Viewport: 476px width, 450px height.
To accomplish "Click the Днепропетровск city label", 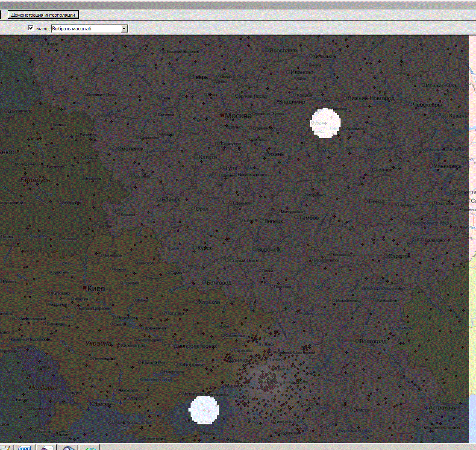I will (196, 346).
